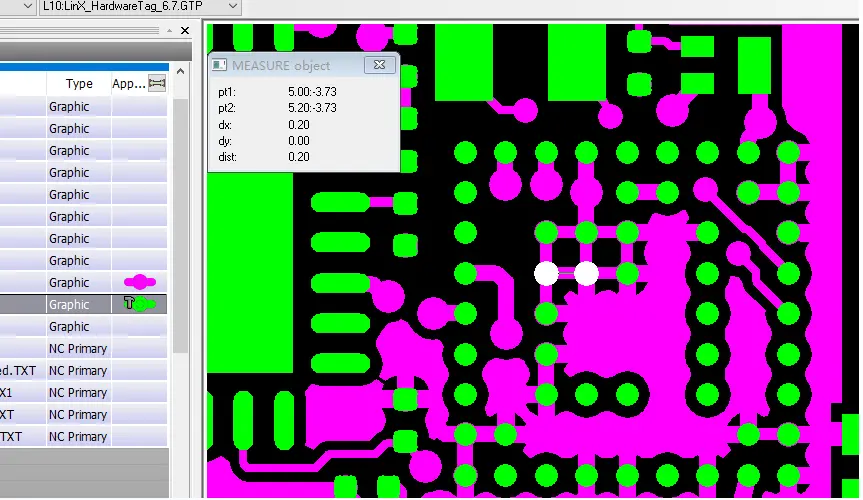Click the dy value 0.00
This screenshot has height=500, width=863.
point(299,141)
